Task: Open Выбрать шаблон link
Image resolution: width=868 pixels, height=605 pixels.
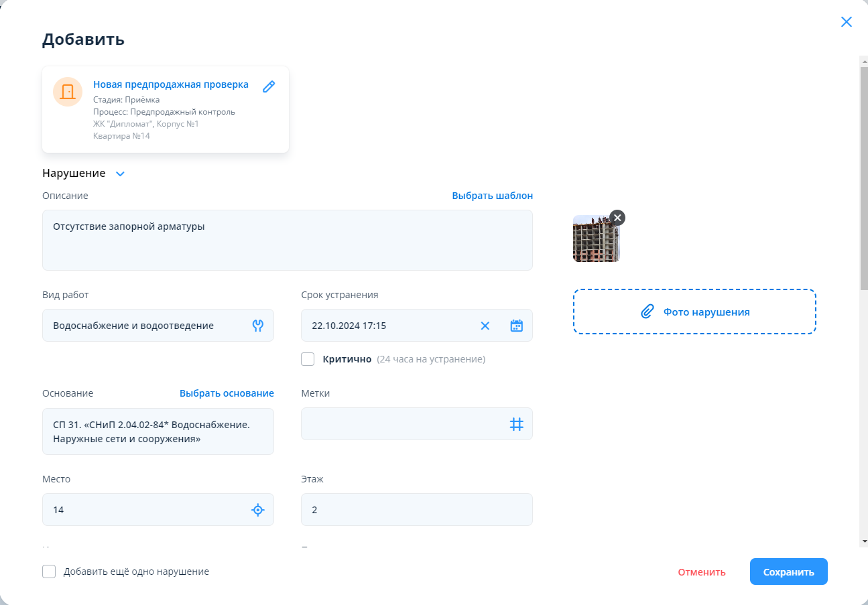Action: click(492, 196)
